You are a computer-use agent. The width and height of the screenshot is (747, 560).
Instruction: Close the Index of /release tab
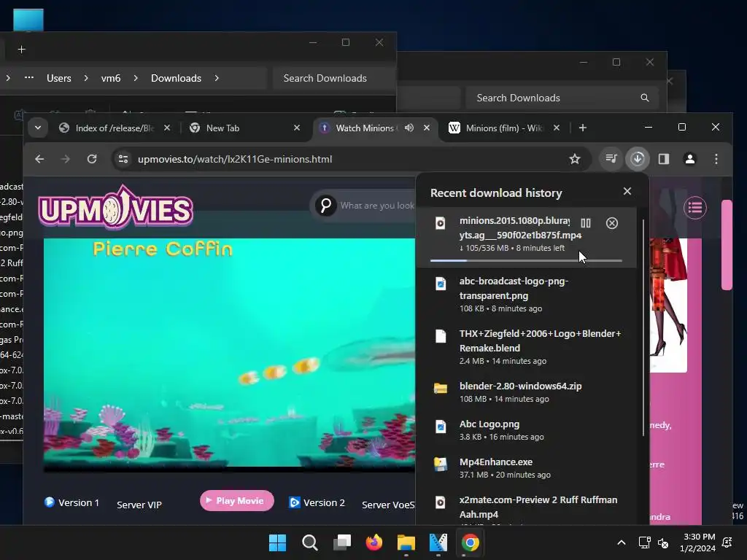click(x=167, y=128)
